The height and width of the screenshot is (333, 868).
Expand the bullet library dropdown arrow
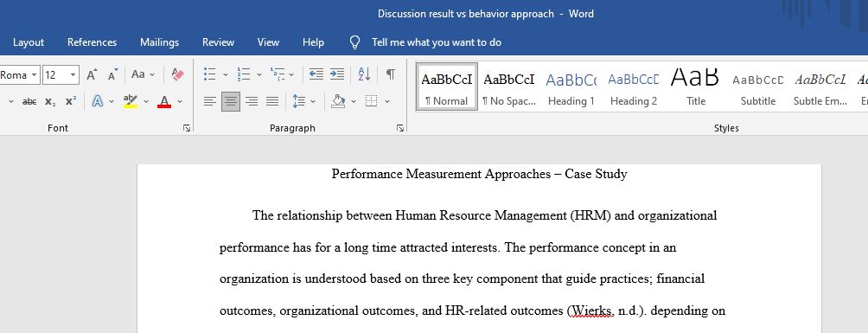pyautogui.click(x=226, y=74)
